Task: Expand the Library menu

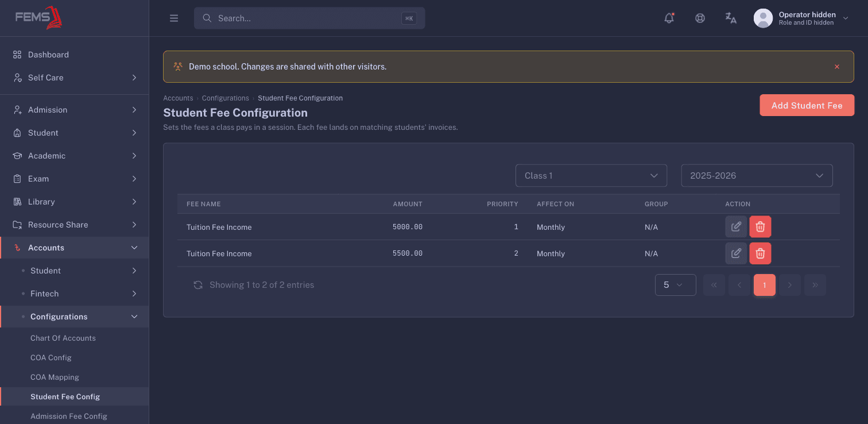Action: click(75, 202)
